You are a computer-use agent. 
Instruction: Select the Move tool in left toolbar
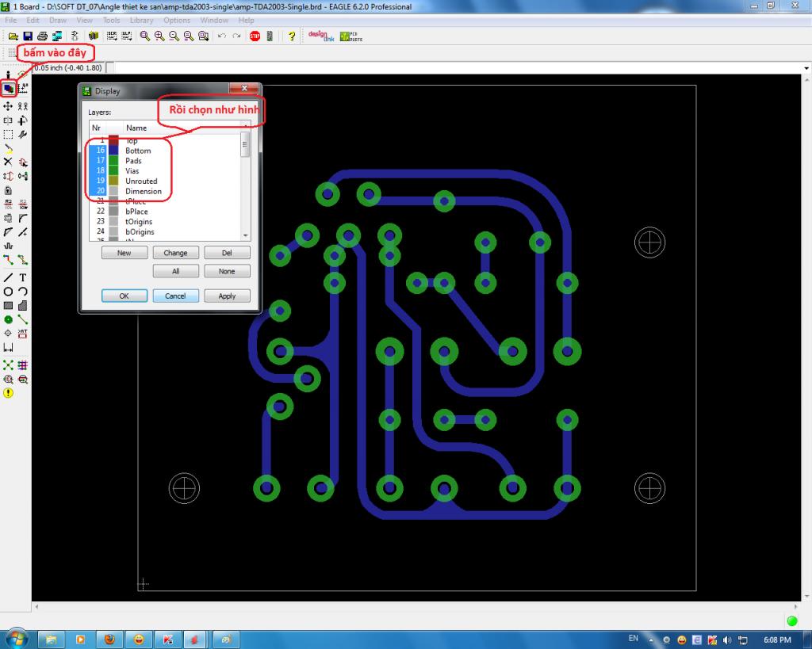9,105
